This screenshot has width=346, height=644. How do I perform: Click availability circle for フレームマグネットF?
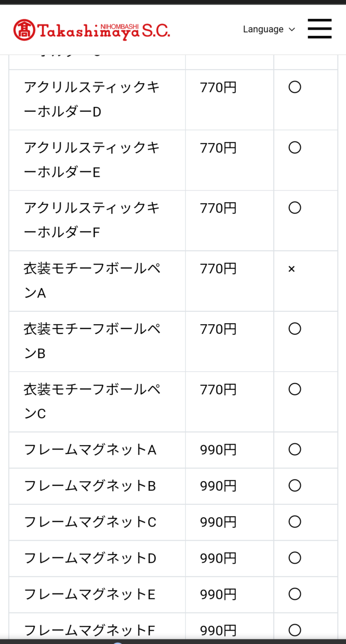pyautogui.click(x=295, y=630)
